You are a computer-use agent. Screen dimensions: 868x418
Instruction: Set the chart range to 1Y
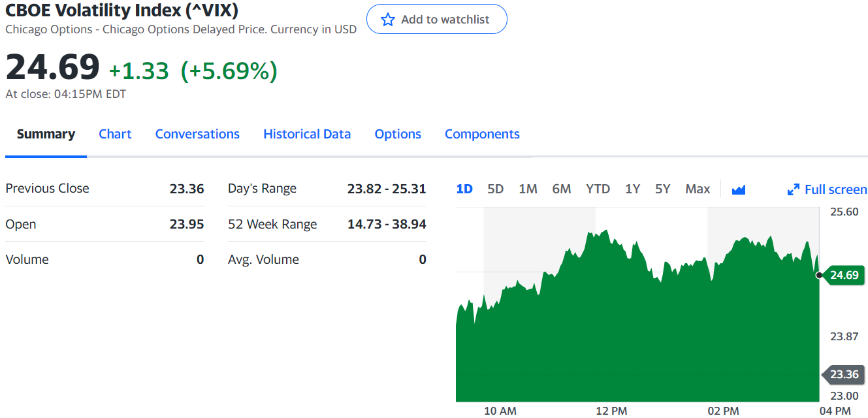[632, 189]
